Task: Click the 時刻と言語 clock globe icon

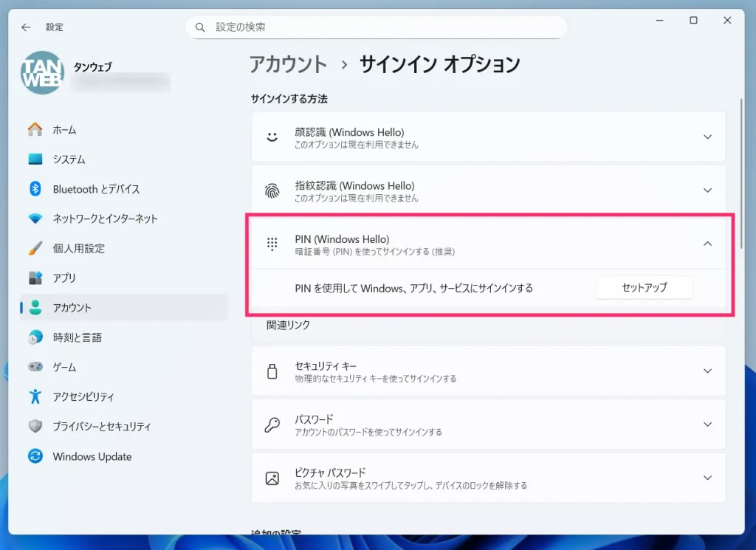Action: tap(35, 337)
